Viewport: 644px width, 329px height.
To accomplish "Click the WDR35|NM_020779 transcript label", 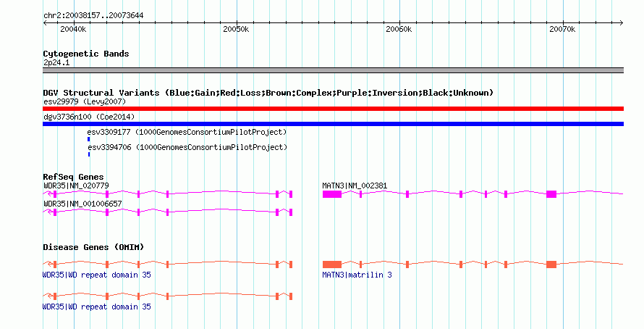I will (x=76, y=186).
